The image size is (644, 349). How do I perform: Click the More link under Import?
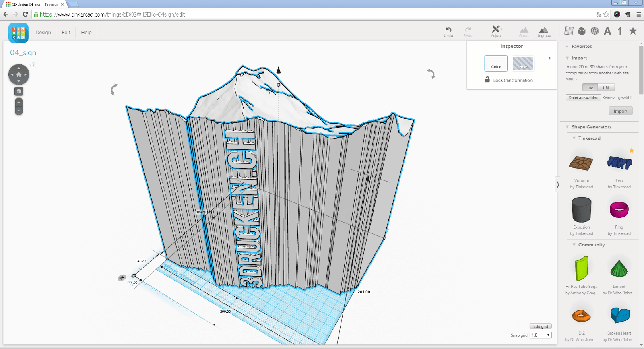[x=571, y=79]
